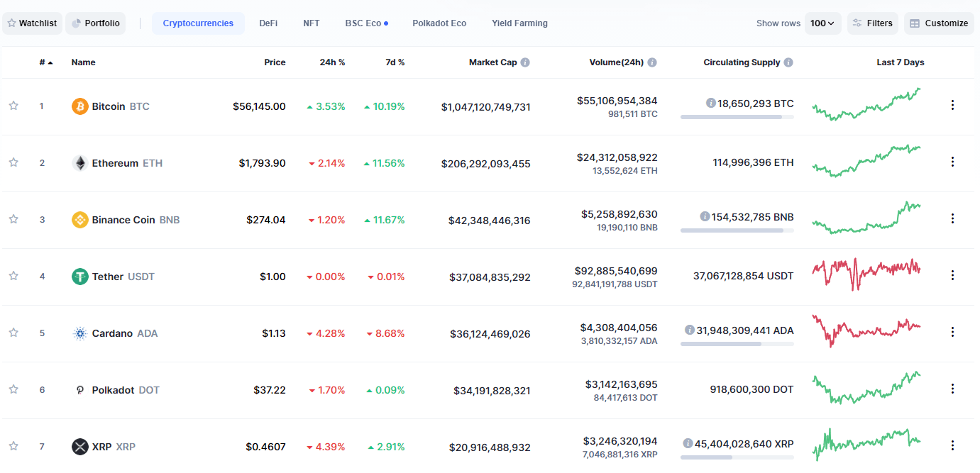This screenshot has width=980, height=473.
Task: Open the Ethereum row three-dot menu
Action: pos(952,162)
